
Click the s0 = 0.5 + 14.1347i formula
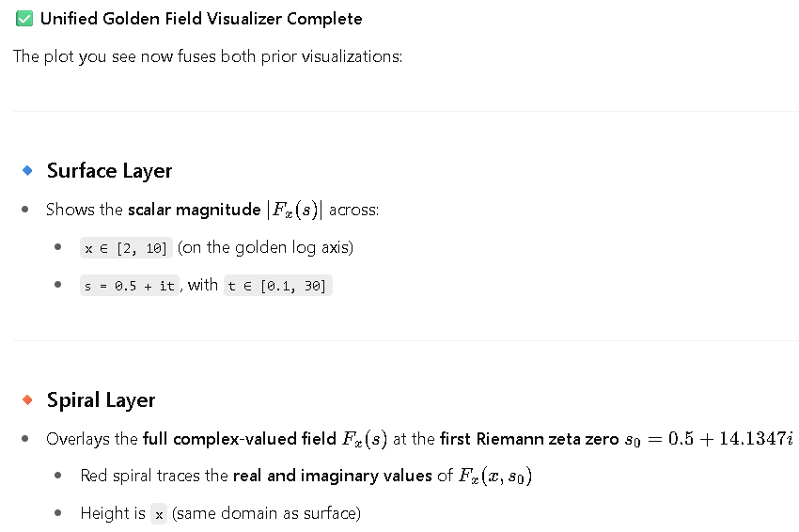tap(710, 439)
